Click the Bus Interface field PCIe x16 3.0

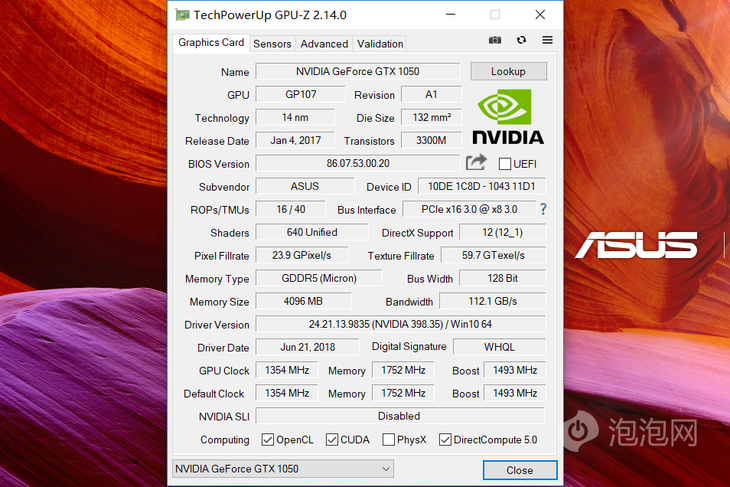(x=469, y=210)
